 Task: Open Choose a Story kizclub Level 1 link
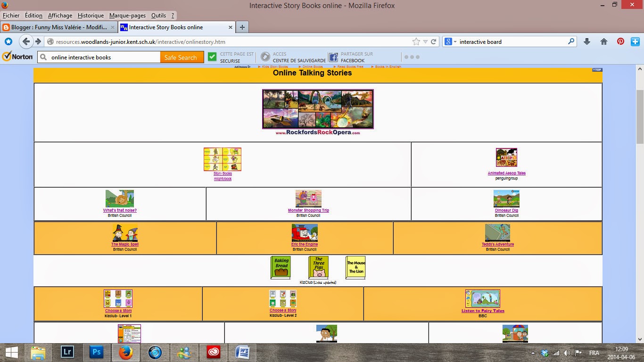[x=118, y=311]
